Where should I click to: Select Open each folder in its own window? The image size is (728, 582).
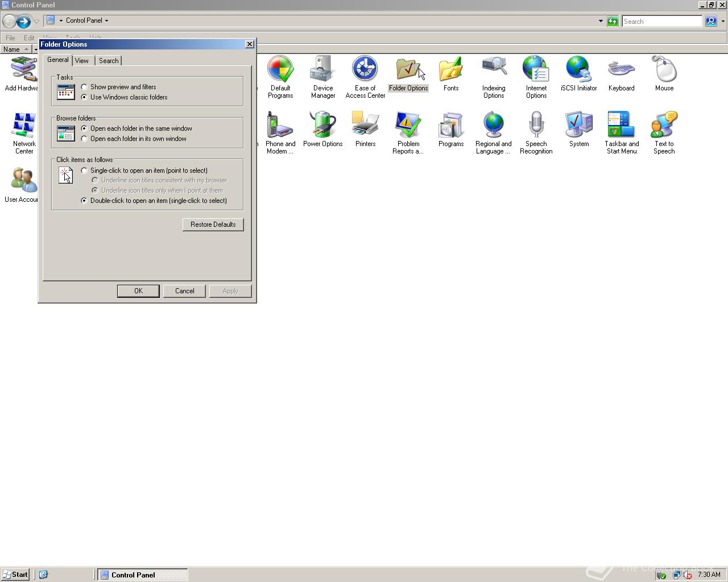[x=134, y=139]
